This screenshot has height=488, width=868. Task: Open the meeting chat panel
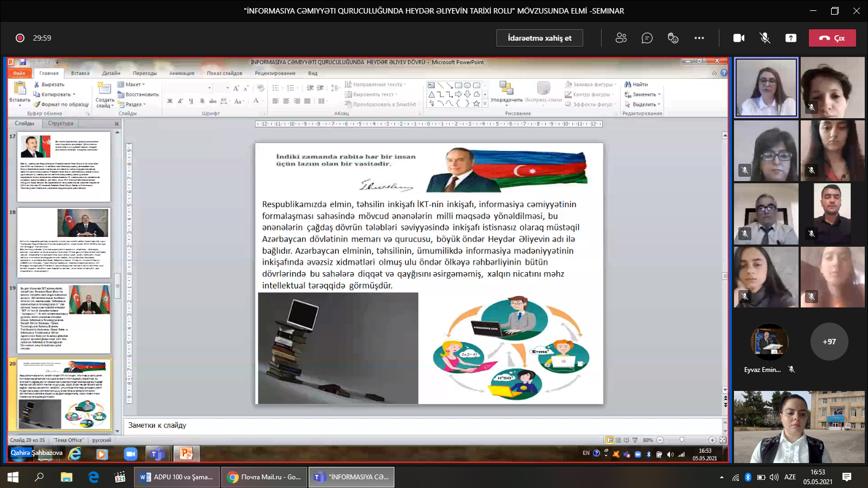coord(647,38)
